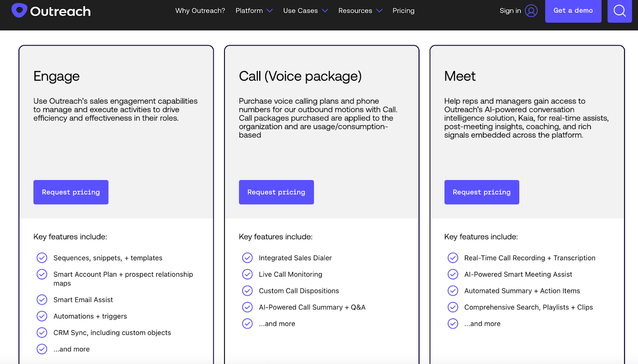Click checkmark icon beside Comprehensive Search, Playlists + Clips

[453, 307]
